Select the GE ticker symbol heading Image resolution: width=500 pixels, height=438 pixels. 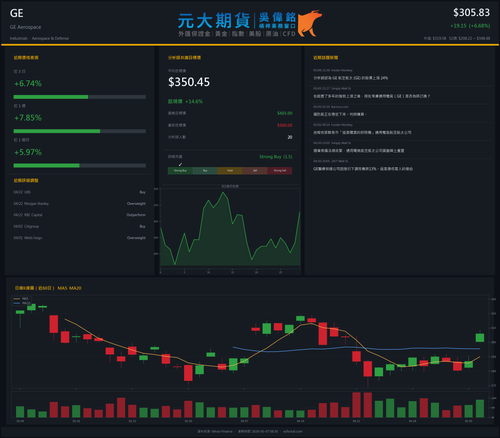(x=17, y=13)
